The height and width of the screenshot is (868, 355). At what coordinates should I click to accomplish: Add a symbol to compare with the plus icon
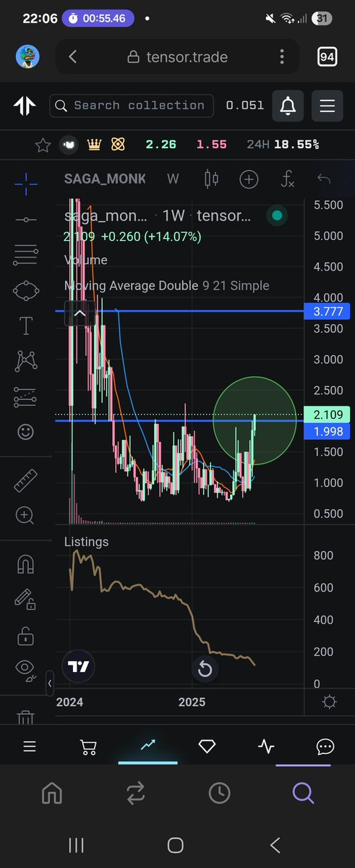click(249, 179)
